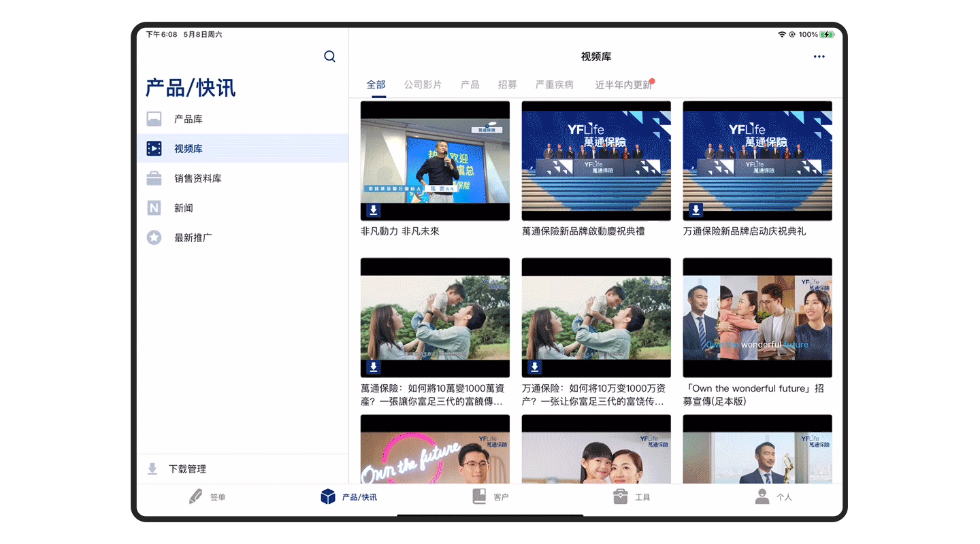Open the mother and daughter thumbnail

click(x=596, y=449)
